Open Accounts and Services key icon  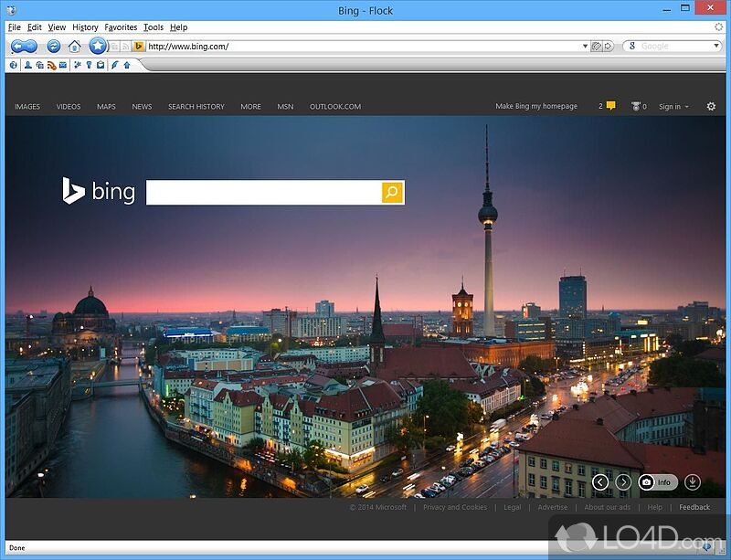89,65
